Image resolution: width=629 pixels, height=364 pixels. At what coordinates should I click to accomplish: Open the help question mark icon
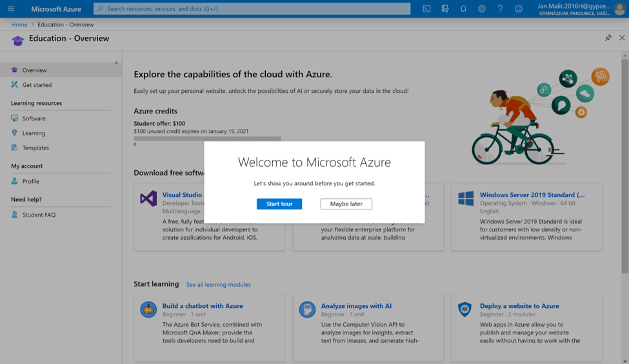pos(500,9)
